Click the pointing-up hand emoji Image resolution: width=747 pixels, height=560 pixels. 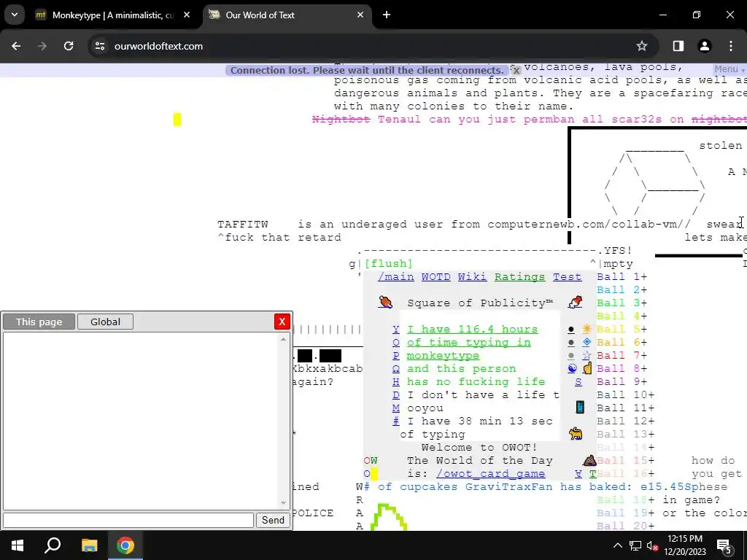(x=587, y=368)
